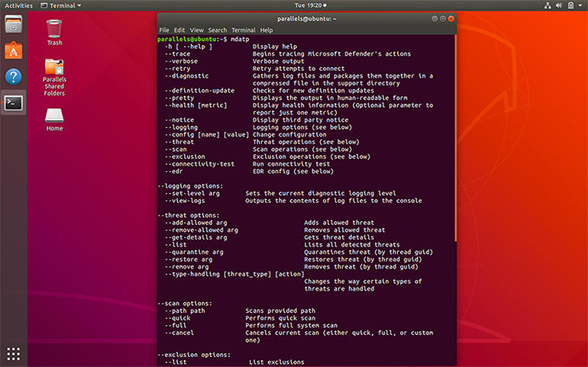Open the File menu in Terminal

164,30
